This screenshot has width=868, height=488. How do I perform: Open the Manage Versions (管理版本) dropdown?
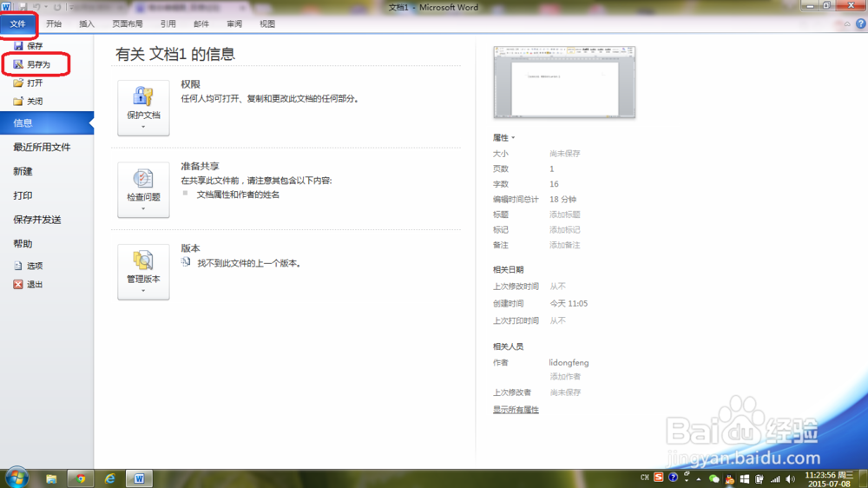[x=143, y=272]
